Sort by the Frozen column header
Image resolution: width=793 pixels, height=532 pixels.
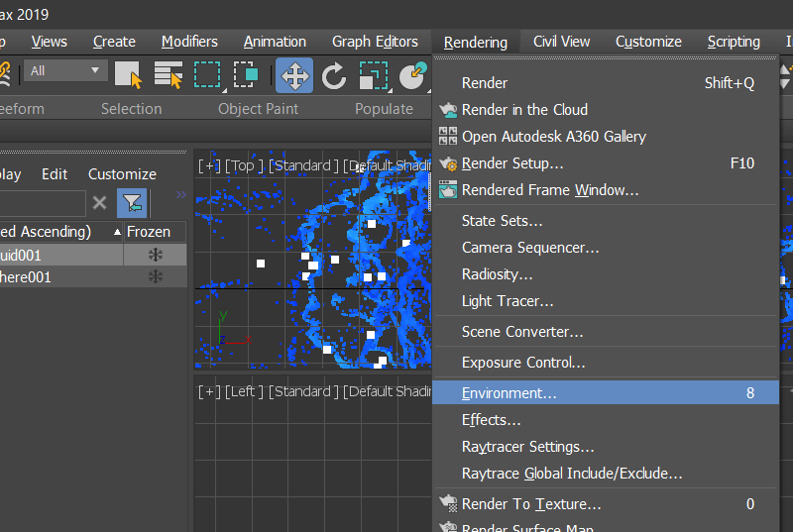coord(156,232)
